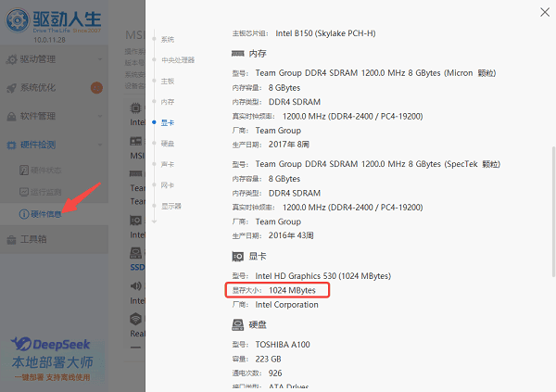Jump to 系统 section in navigation
Image resolution: width=556 pixels, height=392 pixels.
pos(168,39)
